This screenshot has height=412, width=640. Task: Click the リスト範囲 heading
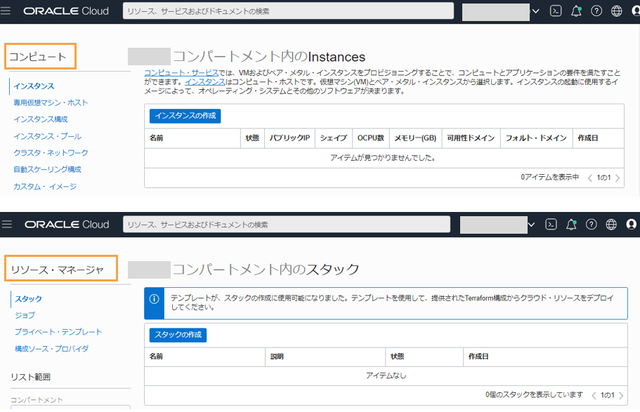[x=31, y=377]
